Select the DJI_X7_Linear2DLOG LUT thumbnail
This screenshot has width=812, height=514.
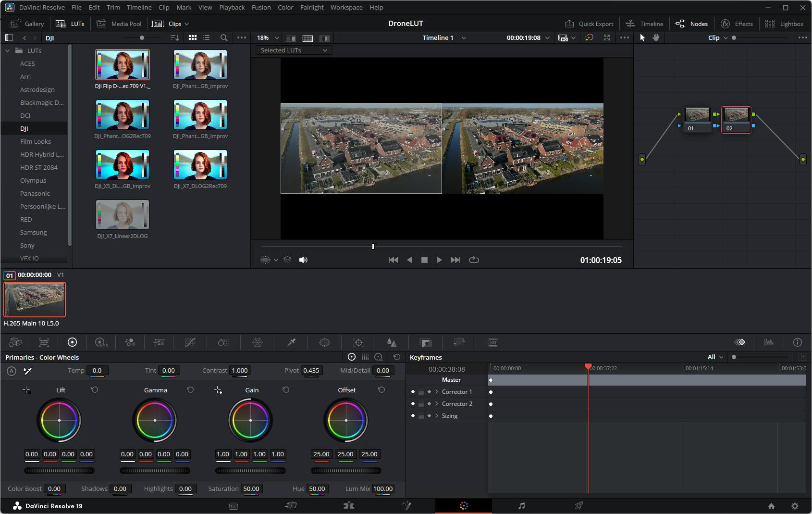123,215
